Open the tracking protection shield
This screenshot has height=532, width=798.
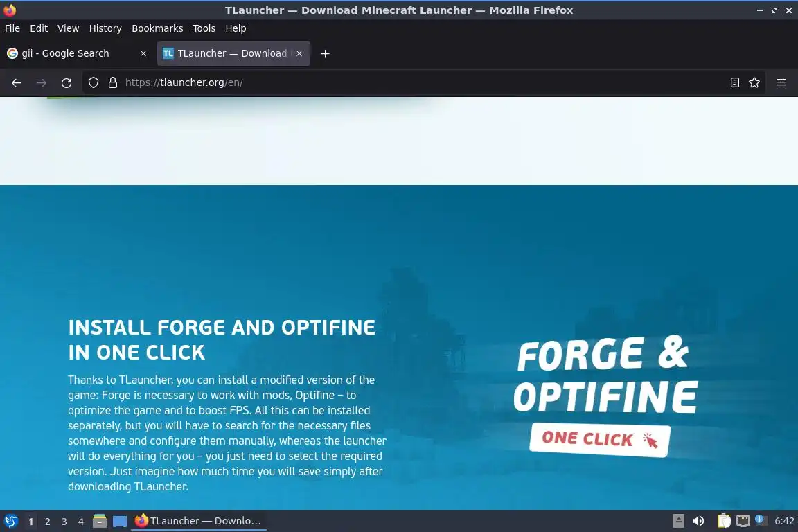pos(93,82)
